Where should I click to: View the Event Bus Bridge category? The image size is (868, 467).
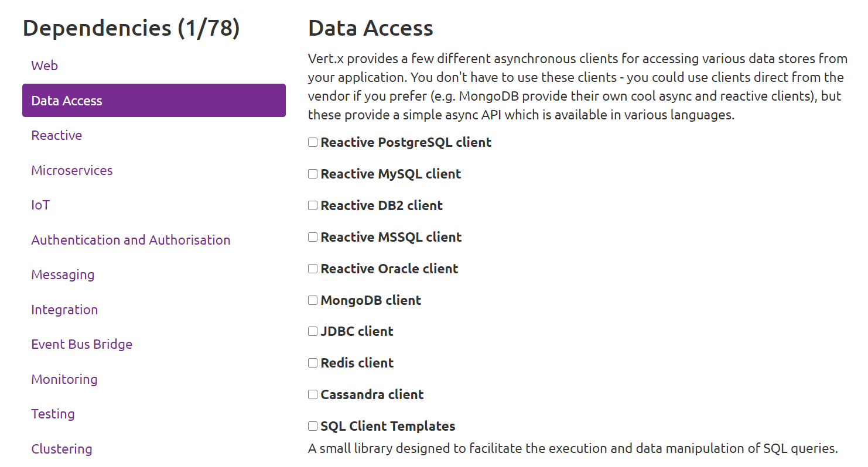click(82, 344)
